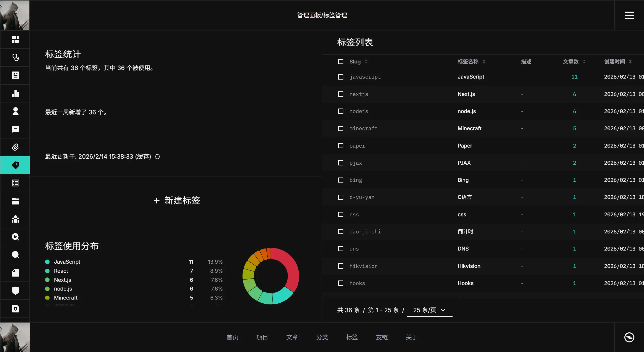644x352 pixels.
Task: Open the comments speech bubble sidebar icon
Action: tap(15, 129)
